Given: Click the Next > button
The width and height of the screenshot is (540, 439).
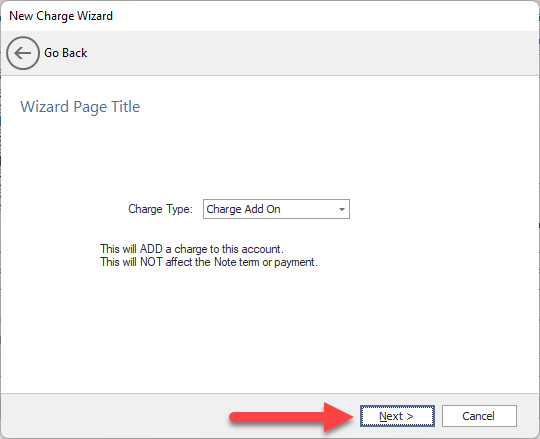Looking at the screenshot, I should [397, 416].
